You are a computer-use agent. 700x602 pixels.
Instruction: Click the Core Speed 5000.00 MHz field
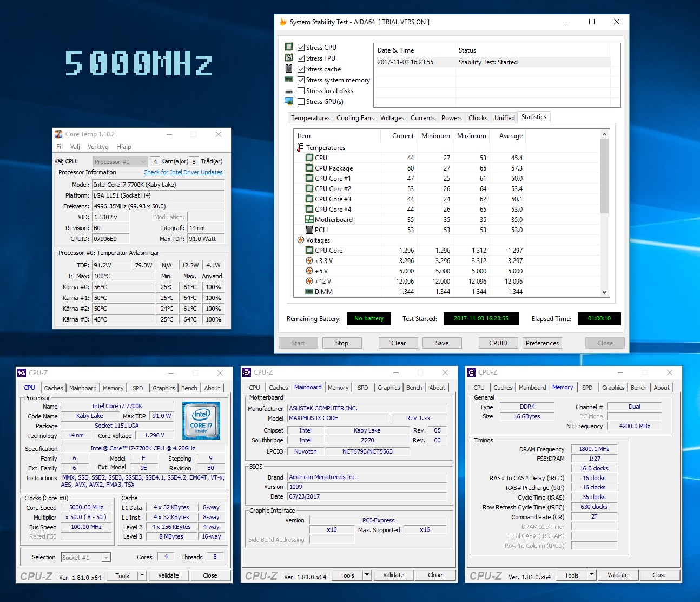87,508
